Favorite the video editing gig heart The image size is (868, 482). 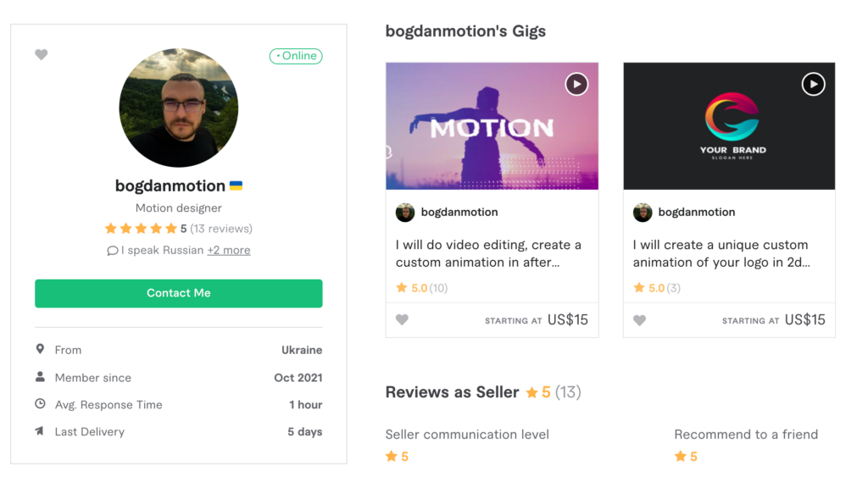[402, 320]
